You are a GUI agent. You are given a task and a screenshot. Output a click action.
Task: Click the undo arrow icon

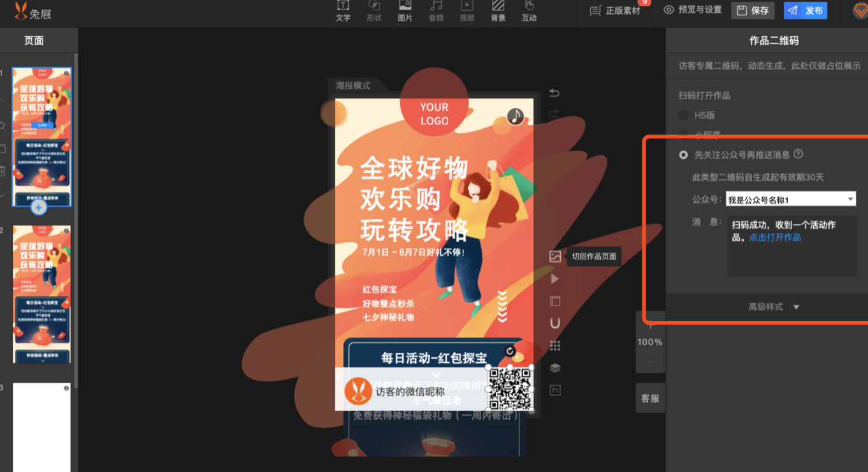point(554,93)
